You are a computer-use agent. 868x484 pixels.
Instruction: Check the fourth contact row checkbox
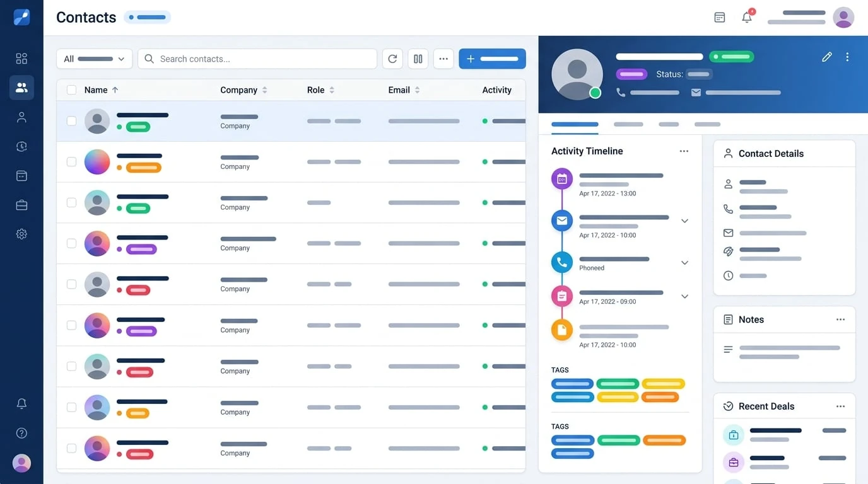71,243
